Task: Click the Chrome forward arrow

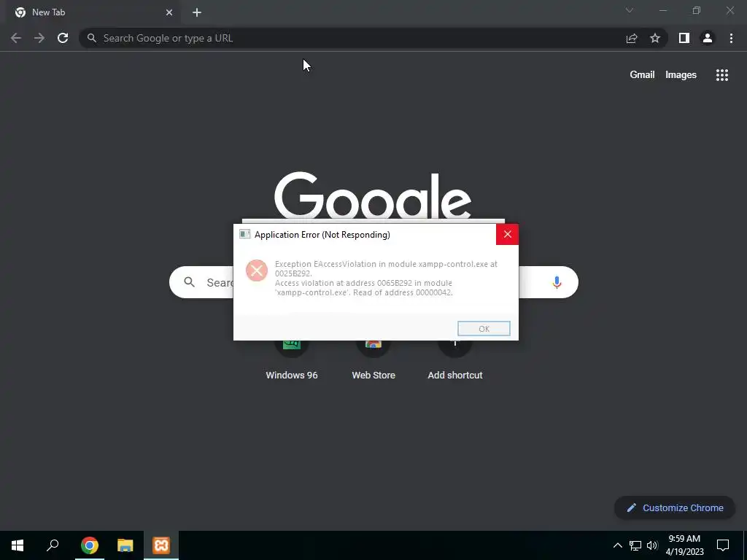Action: tap(39, 38)
